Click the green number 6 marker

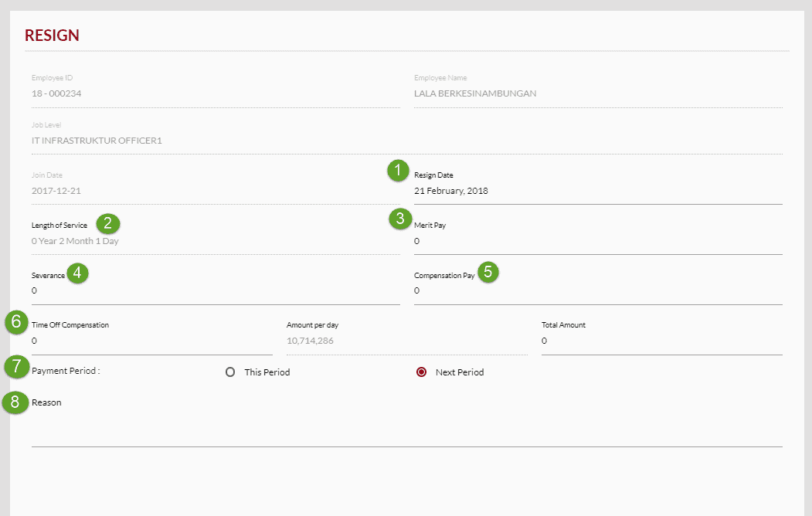pyautogui.click(x=16, y=321)
